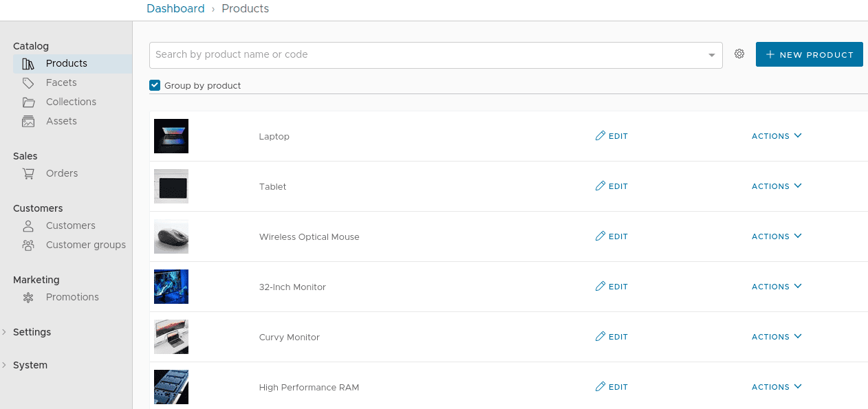Click the High Performance RAM product name
Screen dimensions: 868x409
tap(309, 387)
